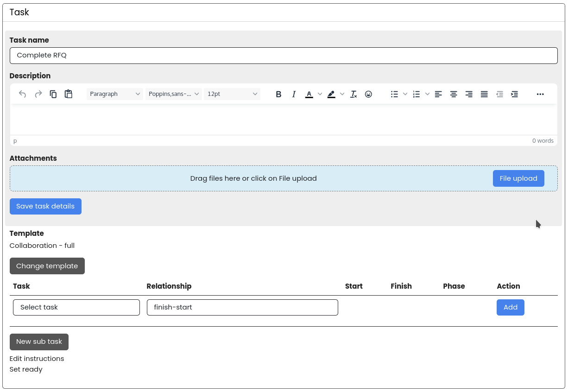Screen dimensions: 568x392
Task: Open the Poppins font family dropdown
Action: [174, 94]
